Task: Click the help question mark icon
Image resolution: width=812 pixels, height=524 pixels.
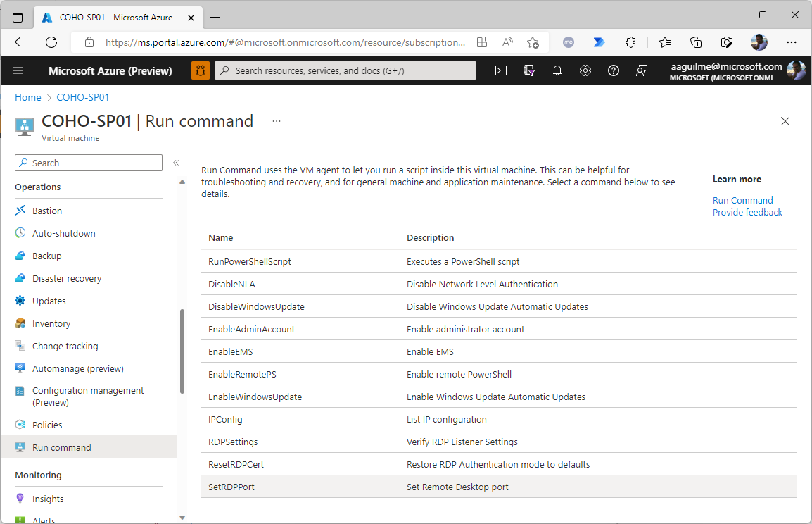Action: tap(614, 70)
